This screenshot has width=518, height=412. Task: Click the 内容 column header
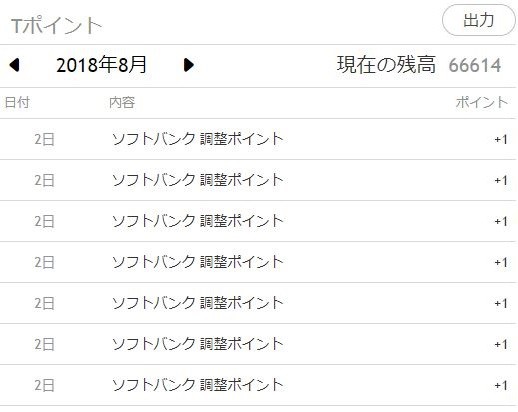coord(122,102)
